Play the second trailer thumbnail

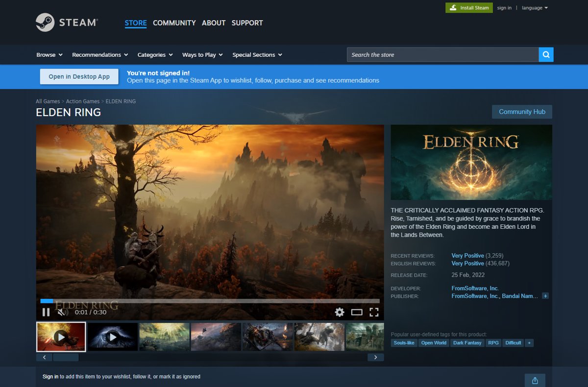coord(113,337)
